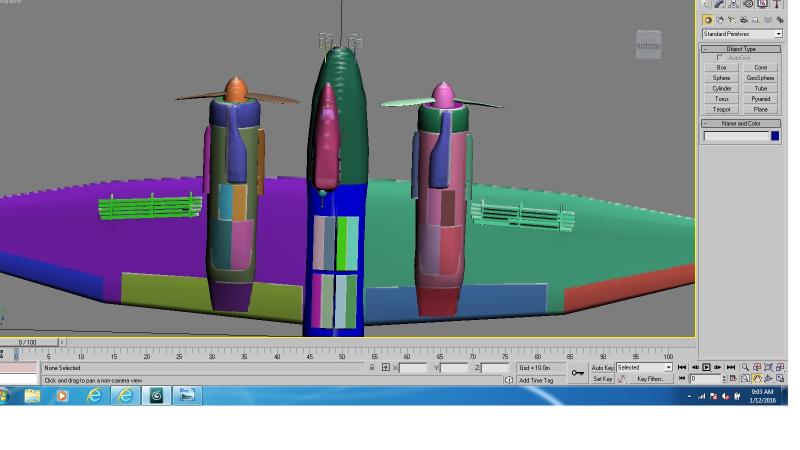Click the Y coordinate field
This screenshot has height=450, width=800.
[x=454, y=368]
